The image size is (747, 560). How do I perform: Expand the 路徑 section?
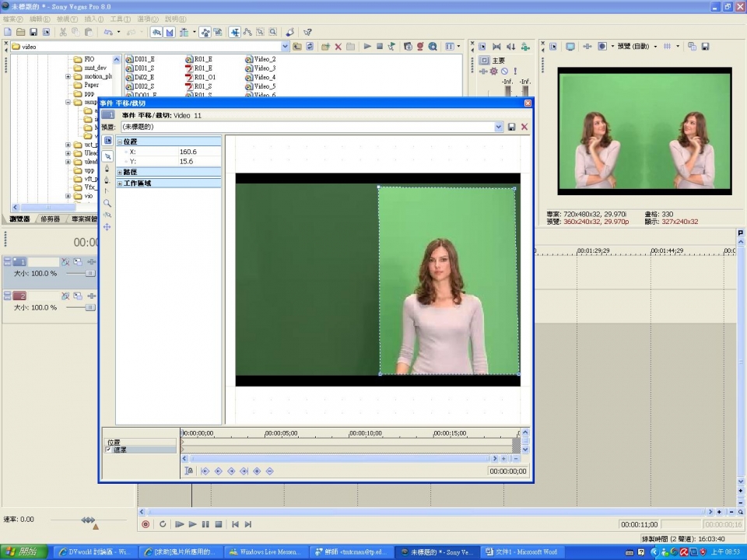pyautogui.click(x=121, y=172)
